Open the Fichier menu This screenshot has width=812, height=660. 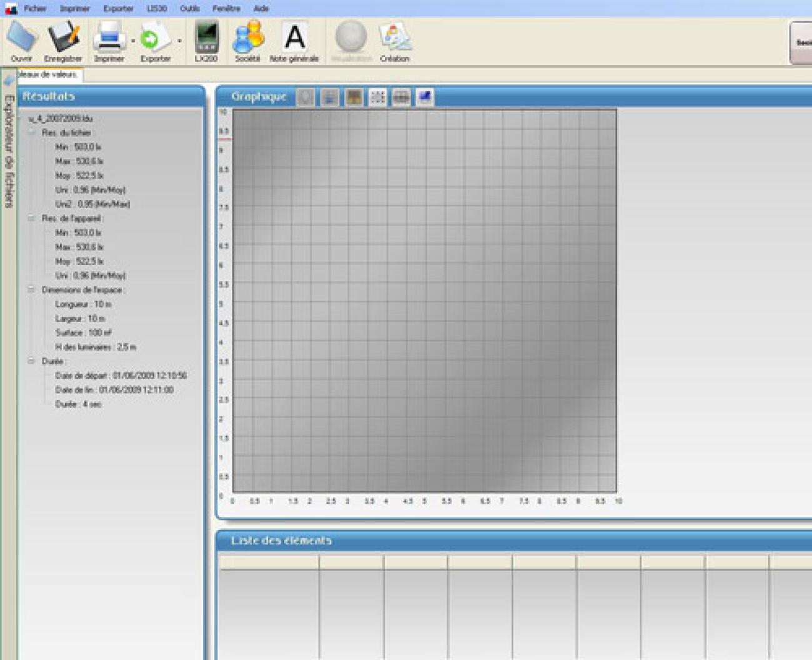[x=35, y=9]
